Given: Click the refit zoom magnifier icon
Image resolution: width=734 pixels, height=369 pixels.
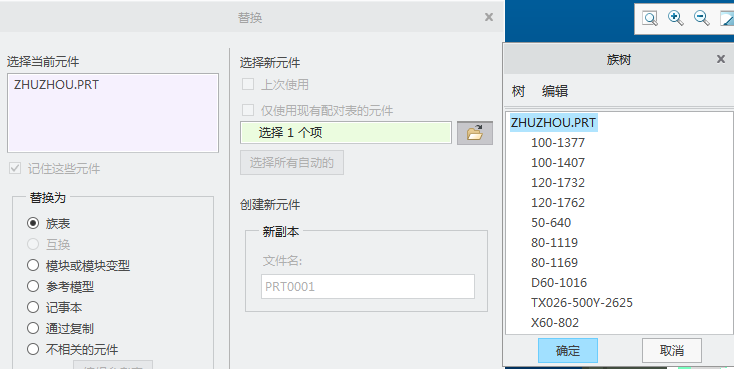Looking at the screenshot, I should [650, 18].
